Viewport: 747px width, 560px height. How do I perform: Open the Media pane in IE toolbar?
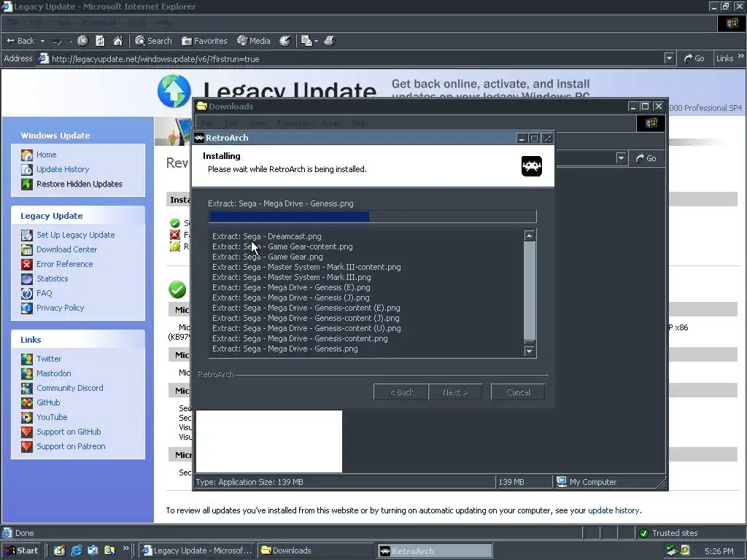click(254, 41)
